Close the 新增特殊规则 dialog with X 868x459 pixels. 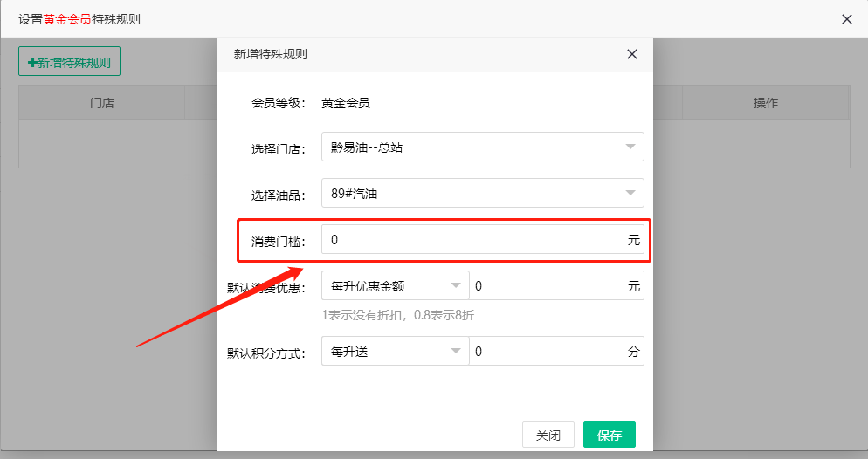(632, 54)
